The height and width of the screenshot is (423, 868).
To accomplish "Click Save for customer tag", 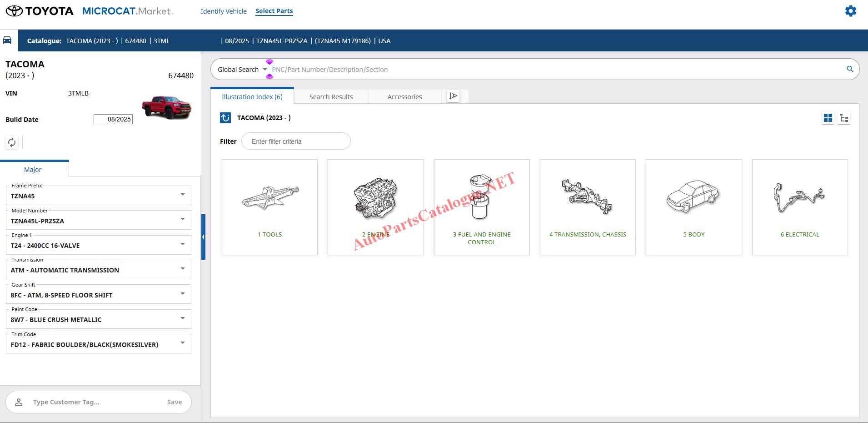I will click(x=174, y=402).
